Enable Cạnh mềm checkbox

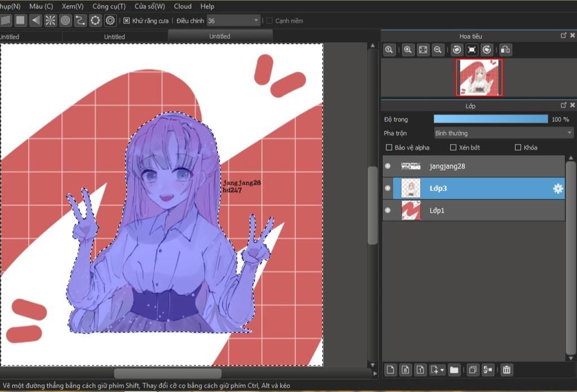click(x=269, y=21)
